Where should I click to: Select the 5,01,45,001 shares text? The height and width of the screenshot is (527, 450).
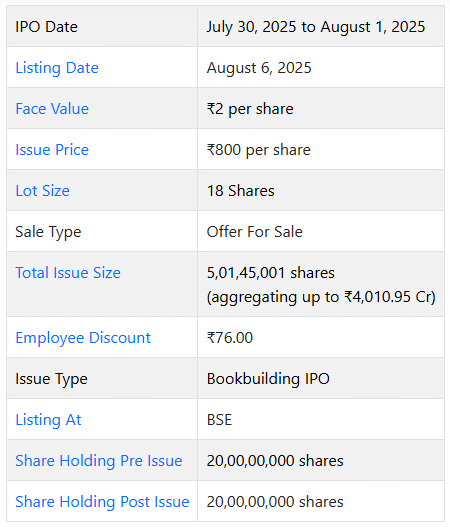[271, 273]
